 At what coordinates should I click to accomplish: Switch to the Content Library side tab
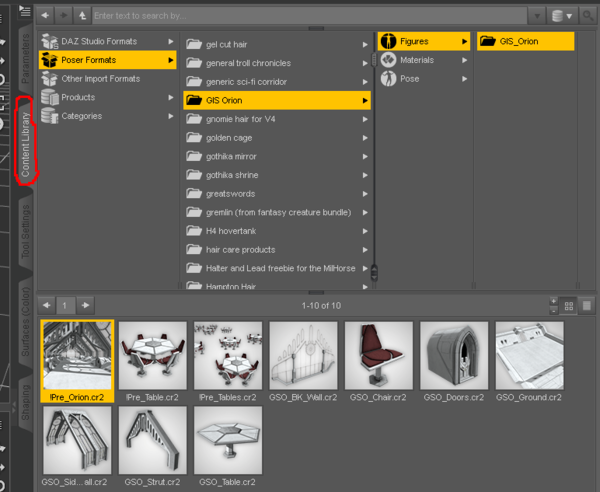25,142
